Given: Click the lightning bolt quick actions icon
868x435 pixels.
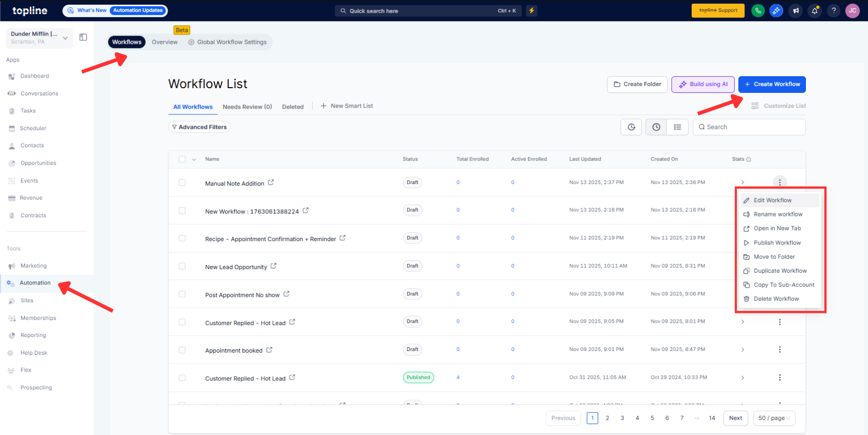Looking at the screenshot, I should 531,10.
